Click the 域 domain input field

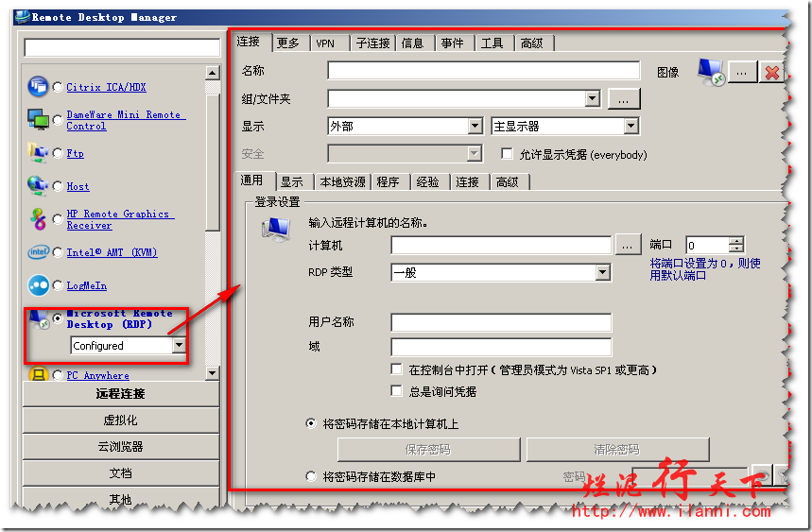pyautogui.click(x=501, y=346)
